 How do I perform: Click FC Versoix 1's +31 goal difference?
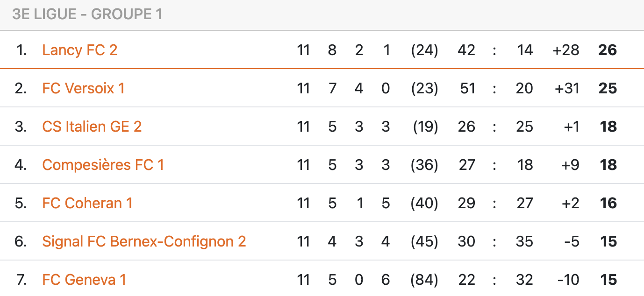point(566,88)
